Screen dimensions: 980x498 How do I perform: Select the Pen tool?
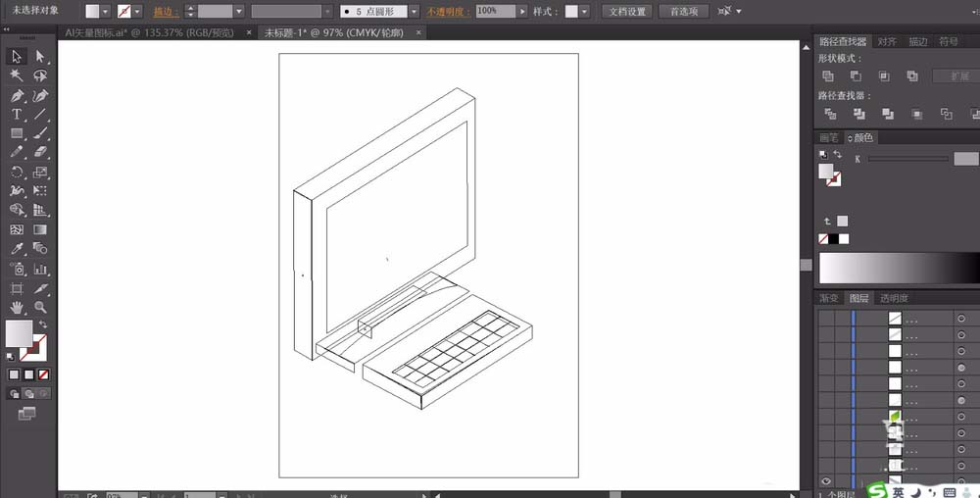(x=17, y=96)
